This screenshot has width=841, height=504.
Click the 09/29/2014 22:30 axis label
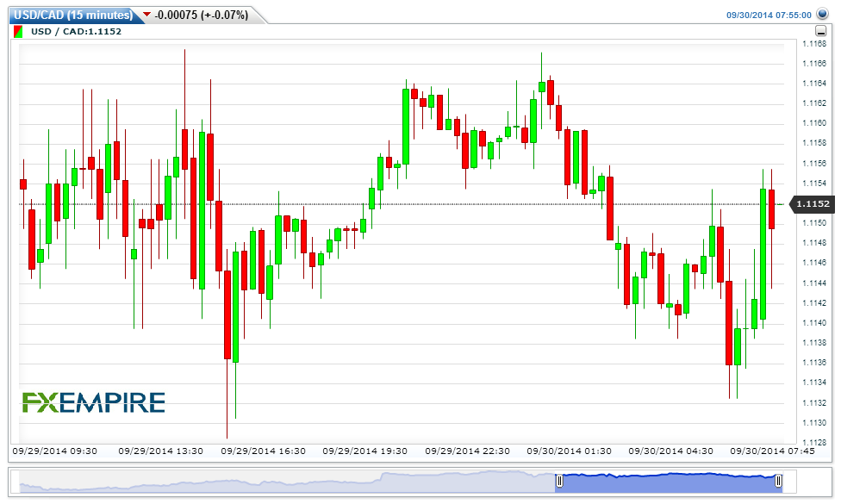point(467,451)
